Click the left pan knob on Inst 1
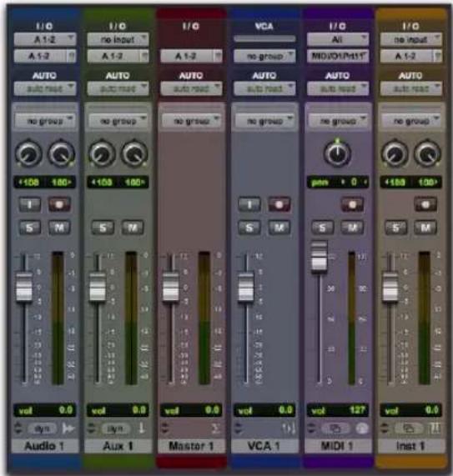453x476 pixels. [395, 153]
